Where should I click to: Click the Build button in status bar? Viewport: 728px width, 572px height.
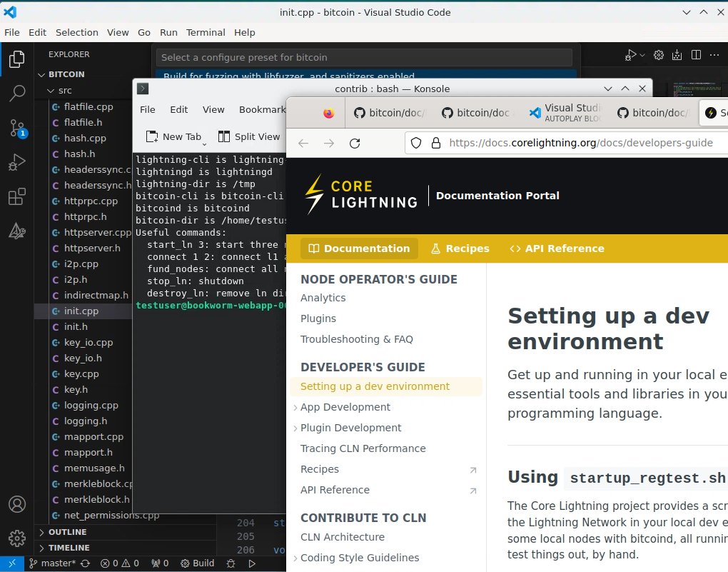[198, 563]
